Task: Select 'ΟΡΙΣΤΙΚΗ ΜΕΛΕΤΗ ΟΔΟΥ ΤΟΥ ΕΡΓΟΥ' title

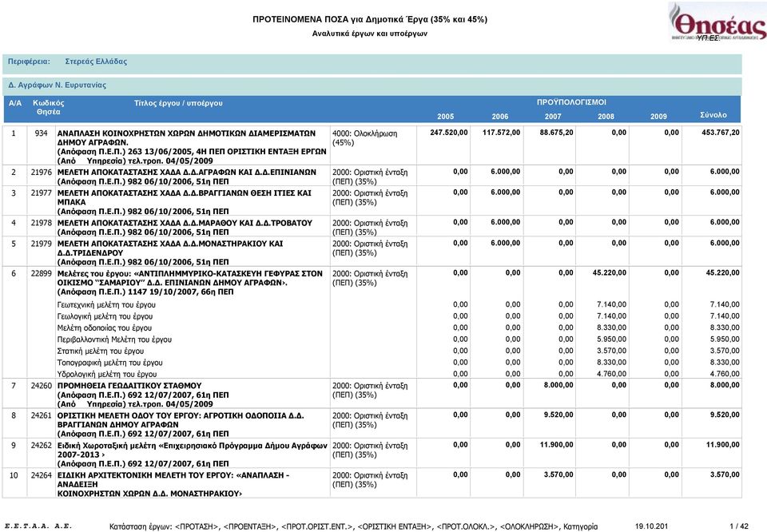Action: 181,420
